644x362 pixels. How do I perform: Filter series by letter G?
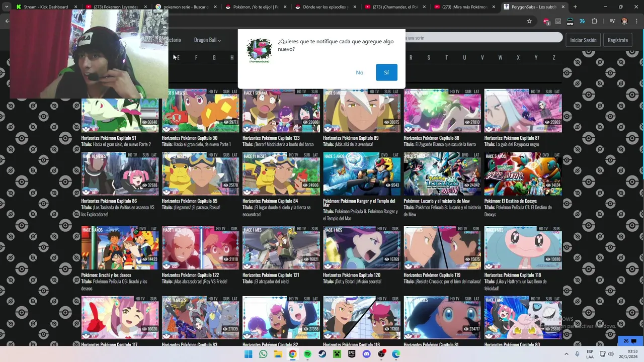tap(214, 58)
